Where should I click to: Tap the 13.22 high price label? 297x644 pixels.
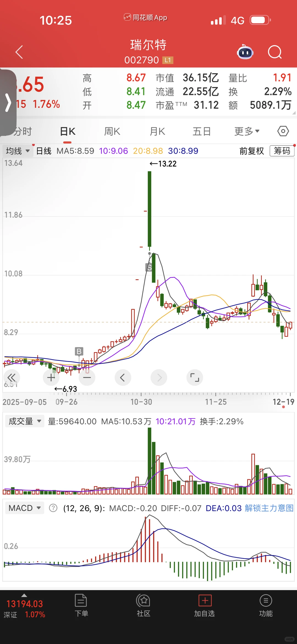pyautogui.click(x=163, y=164)
